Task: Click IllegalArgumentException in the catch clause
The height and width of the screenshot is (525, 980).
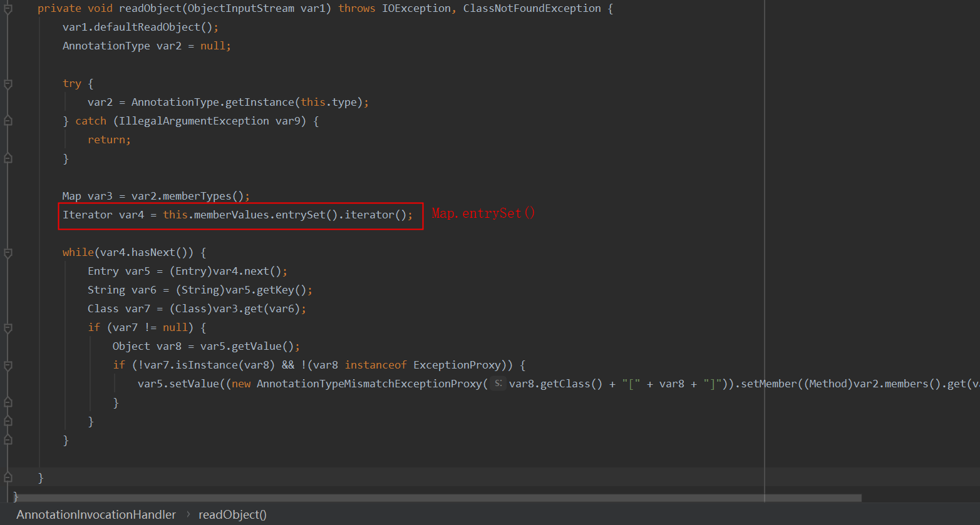Action: [x=194, y=121]
